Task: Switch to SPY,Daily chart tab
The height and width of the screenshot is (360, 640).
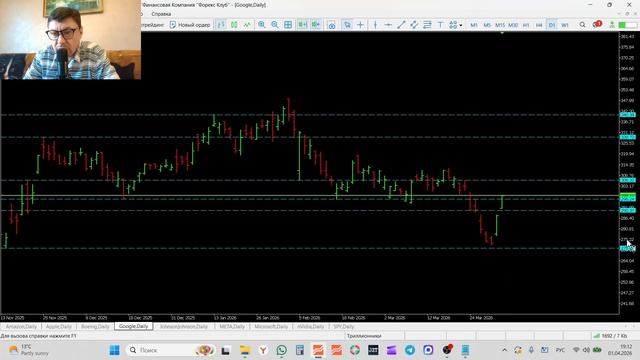Action: (344, 327)
